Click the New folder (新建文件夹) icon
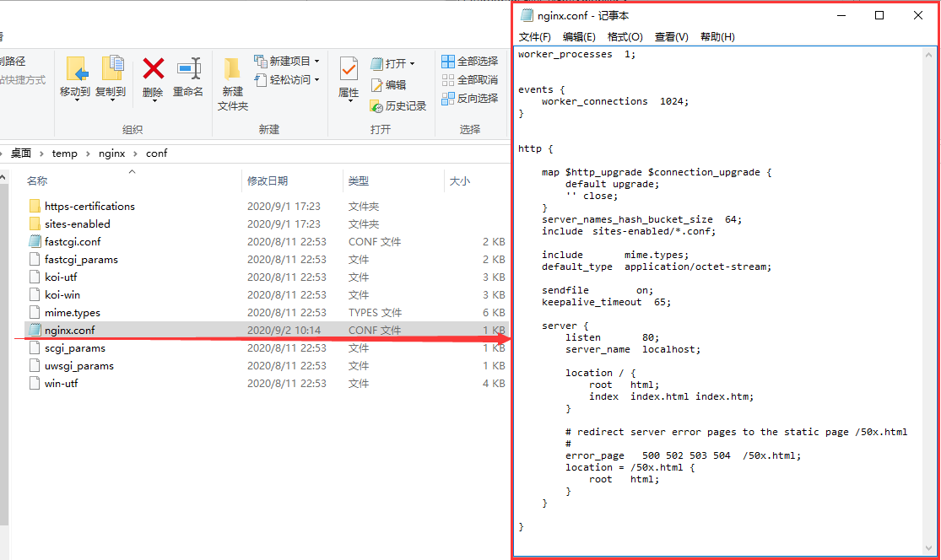The height and width of the screenshot is (560, 941). pos(232,69)
